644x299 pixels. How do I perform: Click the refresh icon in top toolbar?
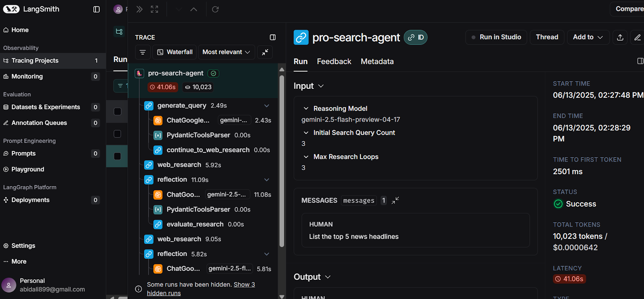215,9
